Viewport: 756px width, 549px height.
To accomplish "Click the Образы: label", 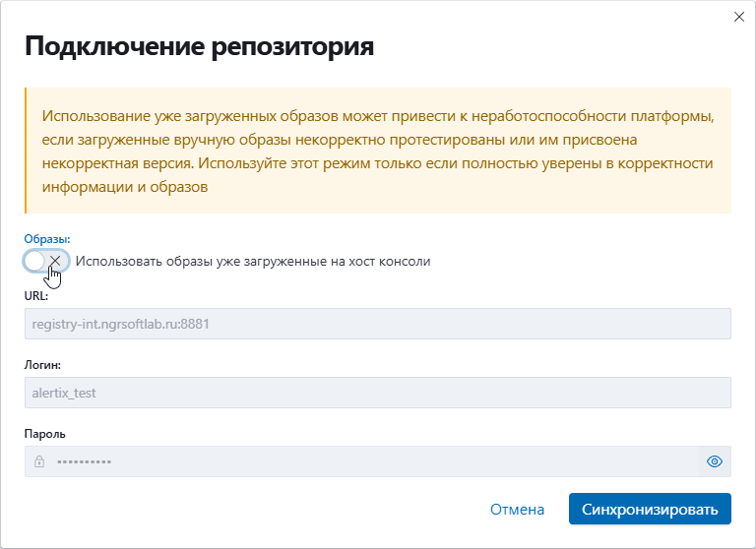I will pyautogui.click(x=47, y=239).
